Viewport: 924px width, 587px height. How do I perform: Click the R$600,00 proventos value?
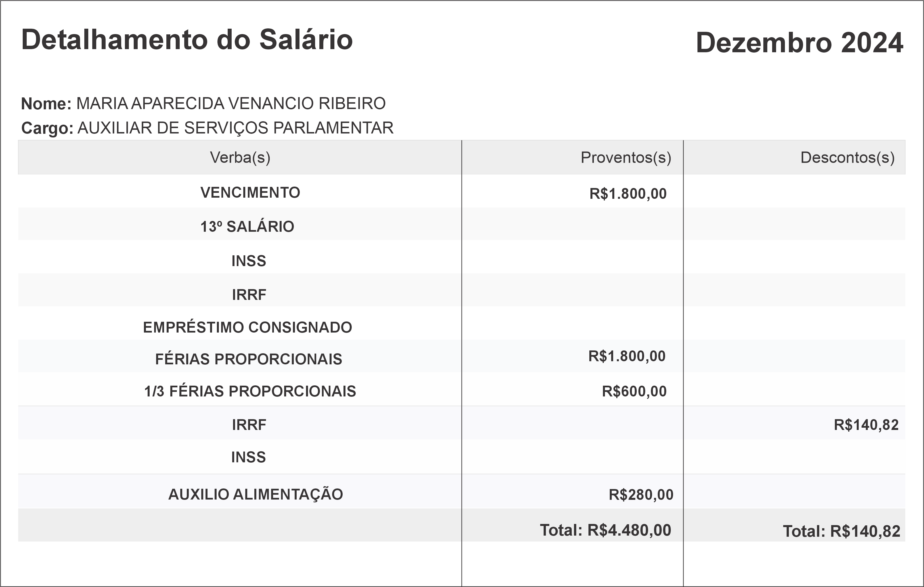click(634, 391)
